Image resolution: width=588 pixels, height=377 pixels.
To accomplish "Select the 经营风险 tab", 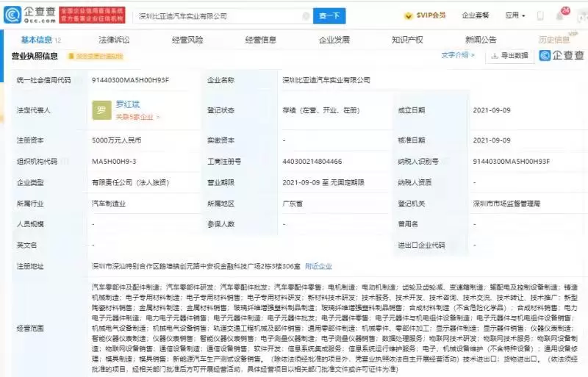I will click(187, 40).
